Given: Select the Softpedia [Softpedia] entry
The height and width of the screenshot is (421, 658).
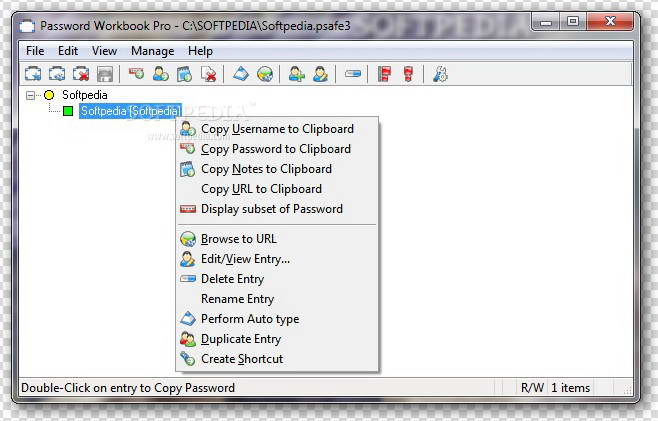Looking at the screenshot, I should click(x=131, y=111).
